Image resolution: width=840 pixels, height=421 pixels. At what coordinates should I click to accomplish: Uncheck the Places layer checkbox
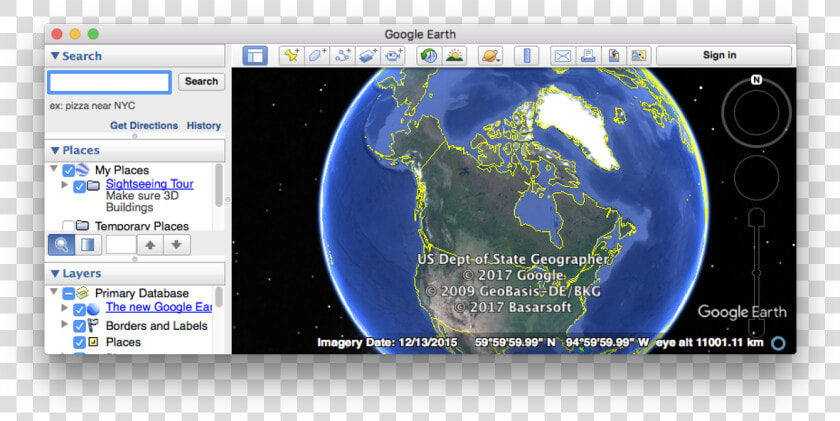(x=79, y=342)
